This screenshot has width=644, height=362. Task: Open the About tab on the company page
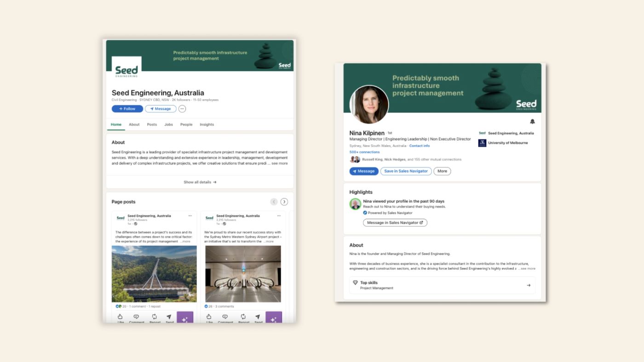134,124
